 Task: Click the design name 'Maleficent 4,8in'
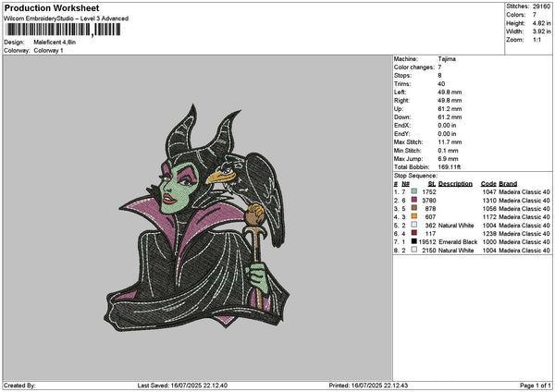point(55,43)
